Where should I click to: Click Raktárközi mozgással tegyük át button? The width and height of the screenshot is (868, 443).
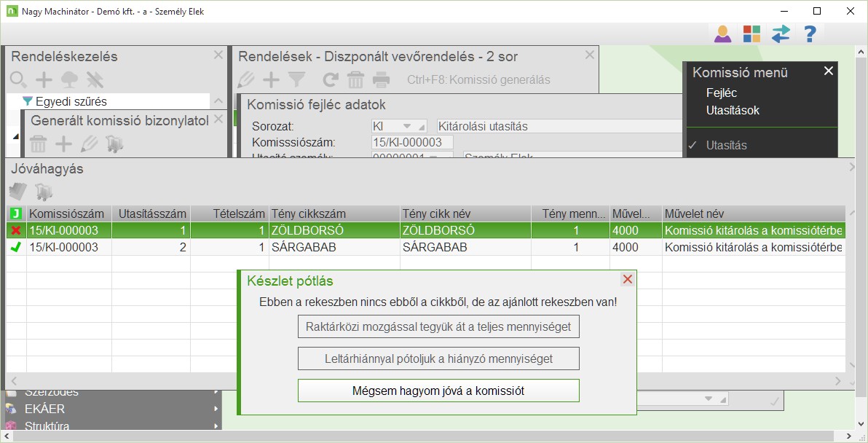tap(438, 326)
